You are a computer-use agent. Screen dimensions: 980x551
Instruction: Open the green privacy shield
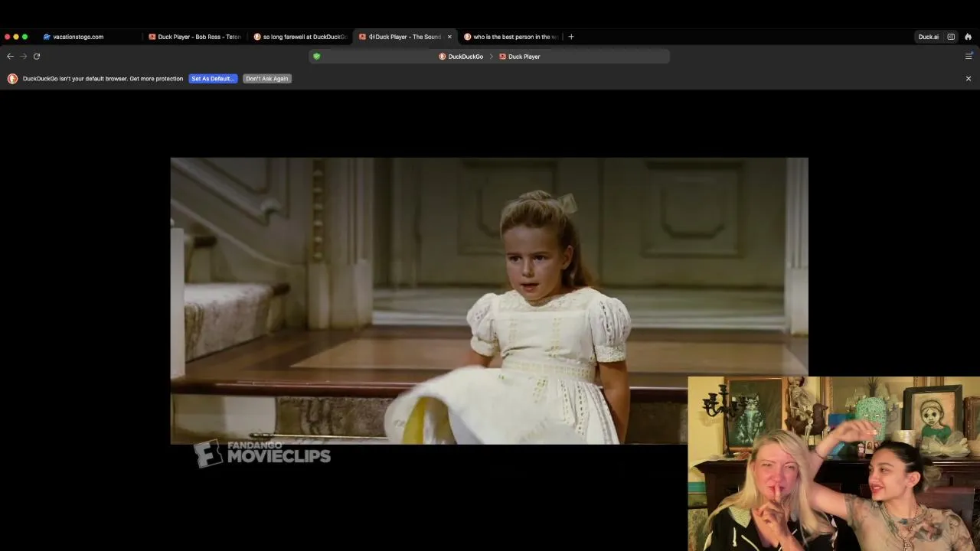click(316, 56)
